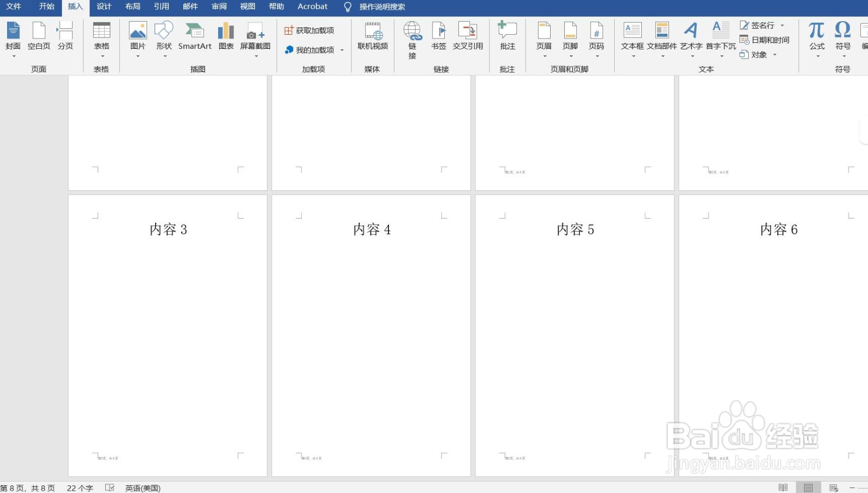Open the Screenshot (屏幕截图) tool
868x493 pixels.
(256, 39)
